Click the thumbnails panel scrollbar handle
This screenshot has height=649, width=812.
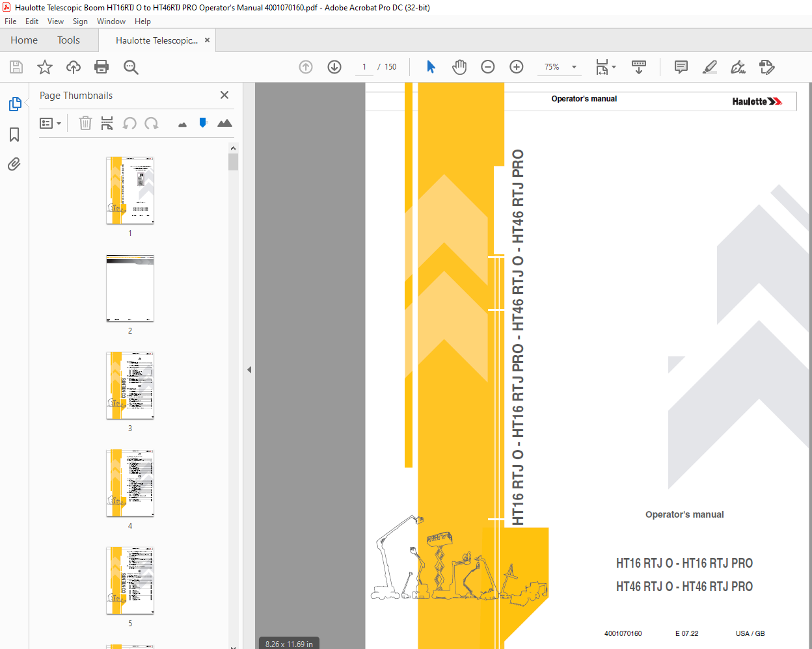click(233, 161)
